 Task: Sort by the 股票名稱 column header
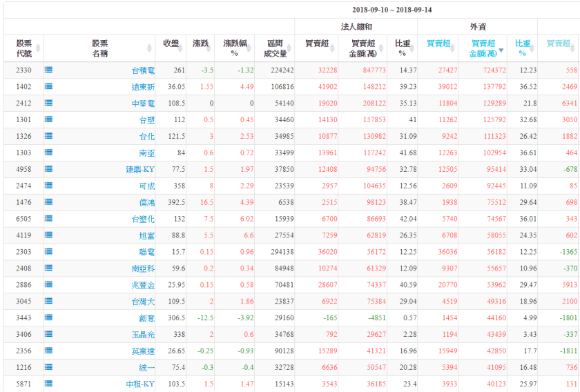(99, 48)
